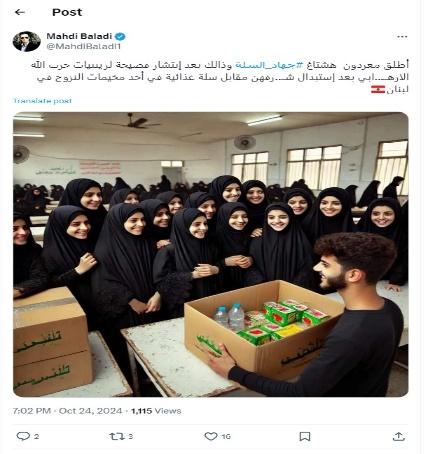Go back using the arrow icon

[20, 12]
